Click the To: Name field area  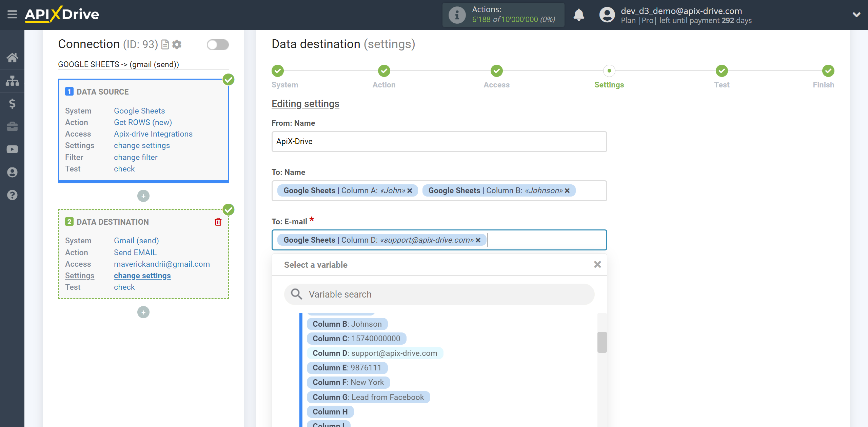click(x=439, y=191)
